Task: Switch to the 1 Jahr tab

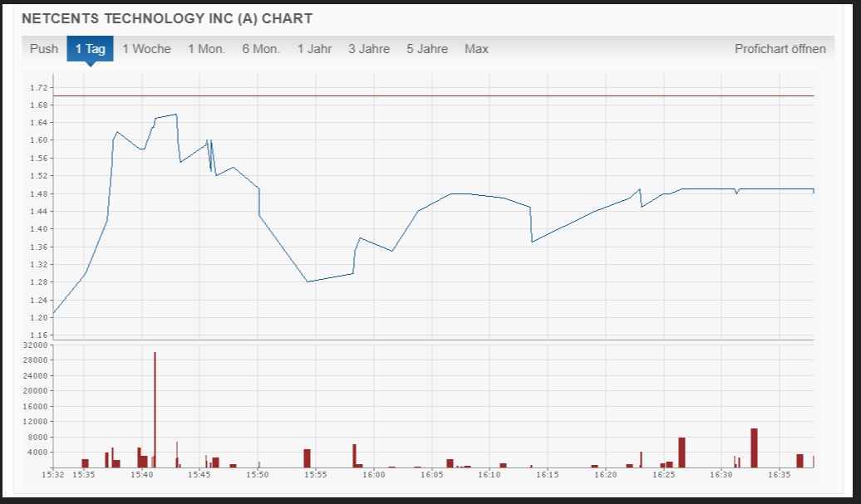Action: 315,49
